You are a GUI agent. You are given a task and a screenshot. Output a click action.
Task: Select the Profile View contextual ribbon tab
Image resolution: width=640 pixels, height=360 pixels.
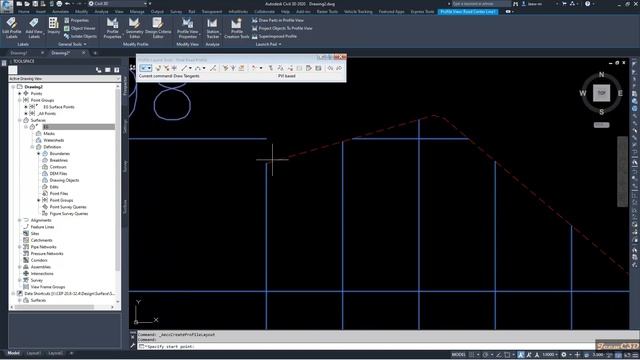[468, 12]
